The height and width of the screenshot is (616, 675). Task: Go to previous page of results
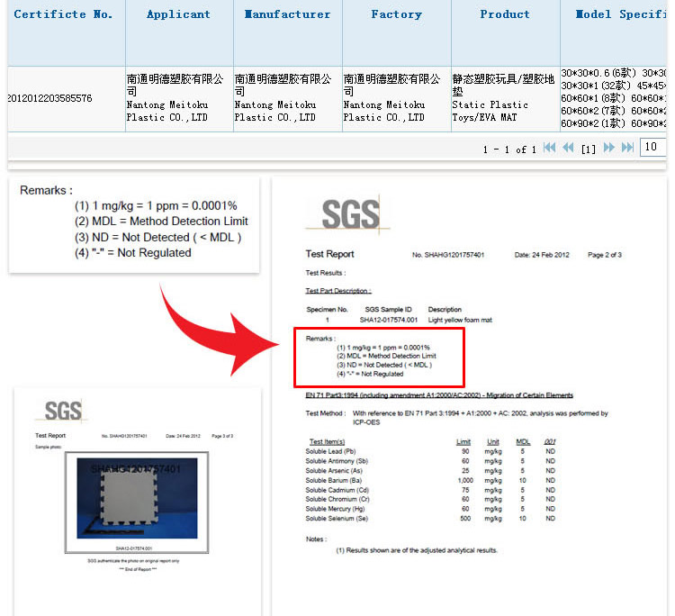[x=568, y=148]
